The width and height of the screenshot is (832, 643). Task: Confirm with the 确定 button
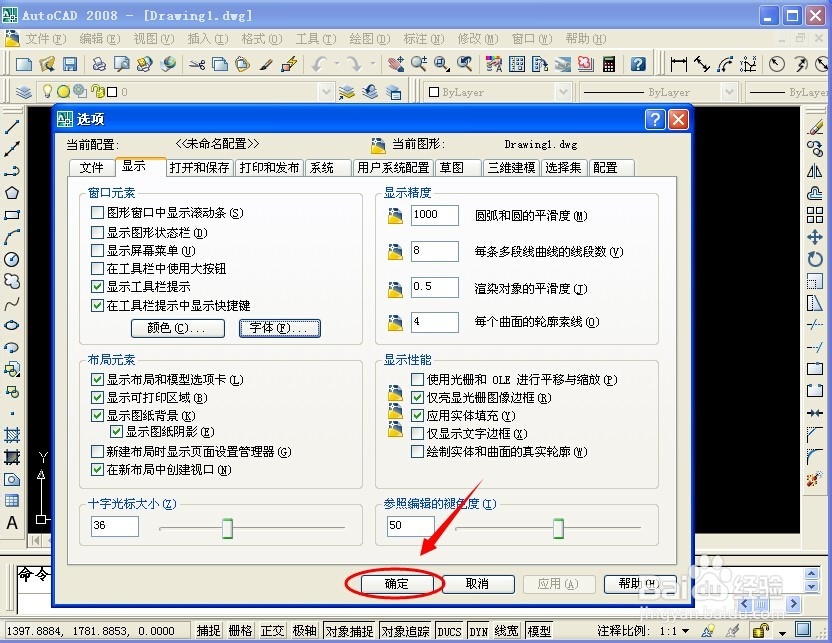(397, 584)
